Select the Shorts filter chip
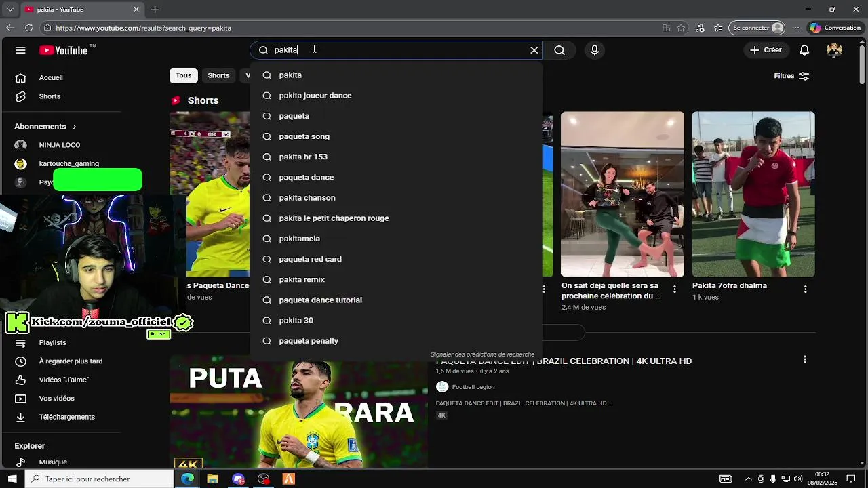 (x=218, y=75)
